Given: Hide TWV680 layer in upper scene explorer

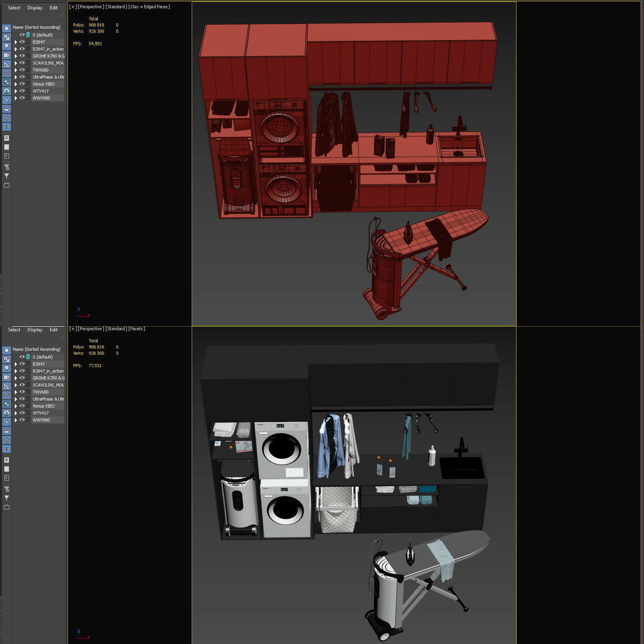Looking at the screenshot, I should [x=22, y=70].
